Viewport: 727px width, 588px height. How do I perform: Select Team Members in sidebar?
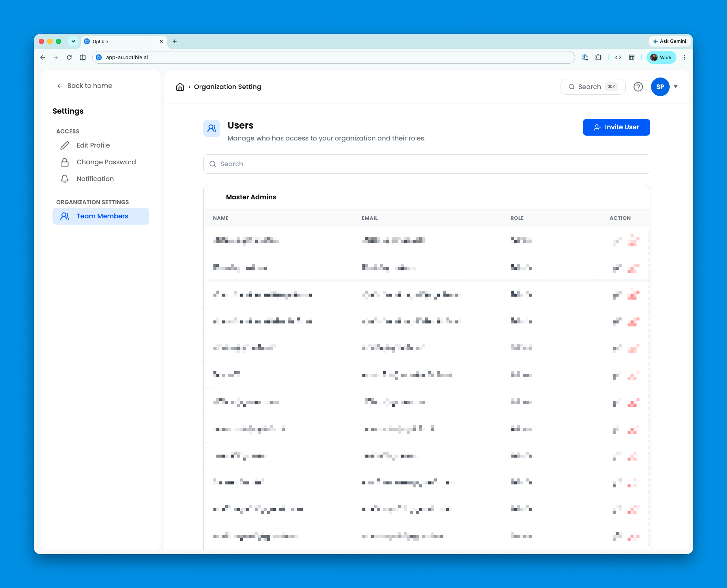coord(101,216)
